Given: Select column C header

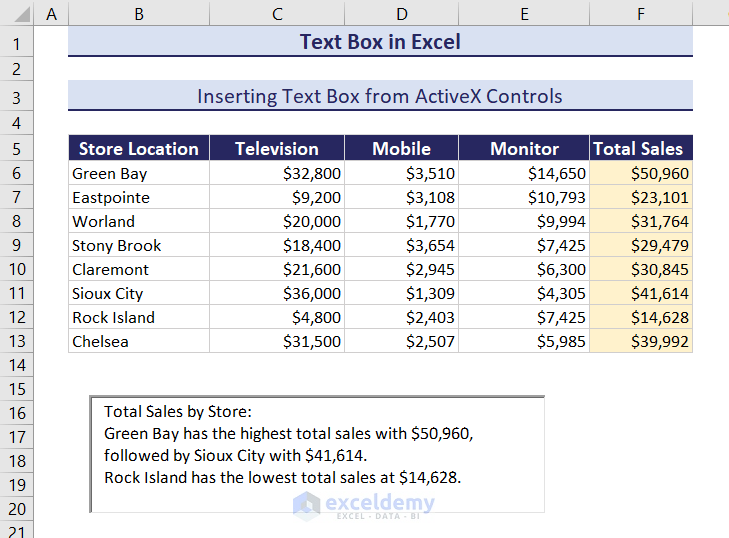Looking at the screenshot, I should pyautogui.click(x=277, y=14).
